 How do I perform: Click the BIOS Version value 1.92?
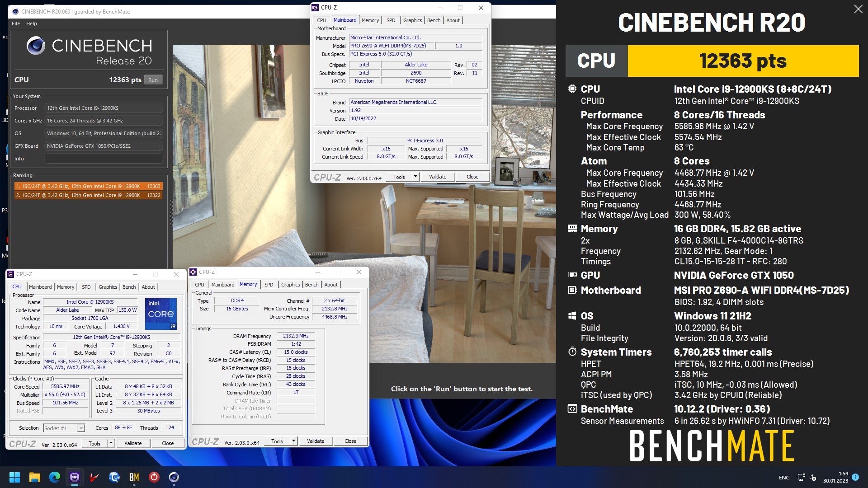click(416, 110)
